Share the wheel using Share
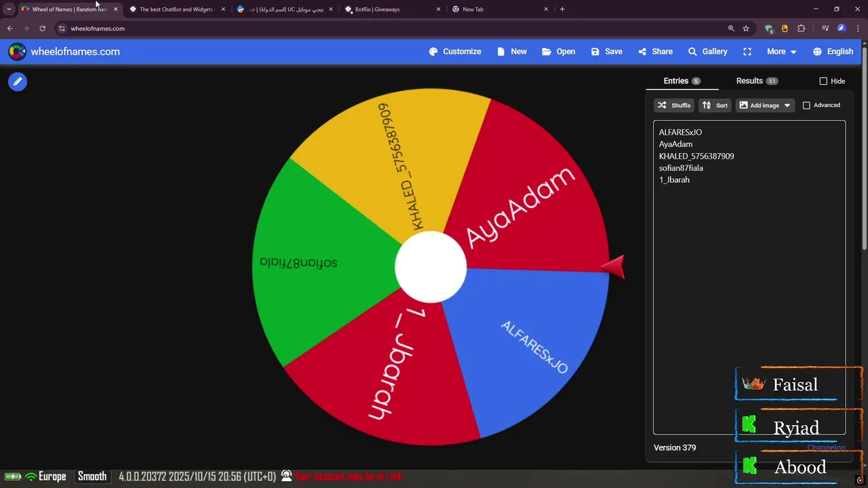This screenshot has height=488, width=868. coord(656,52)
